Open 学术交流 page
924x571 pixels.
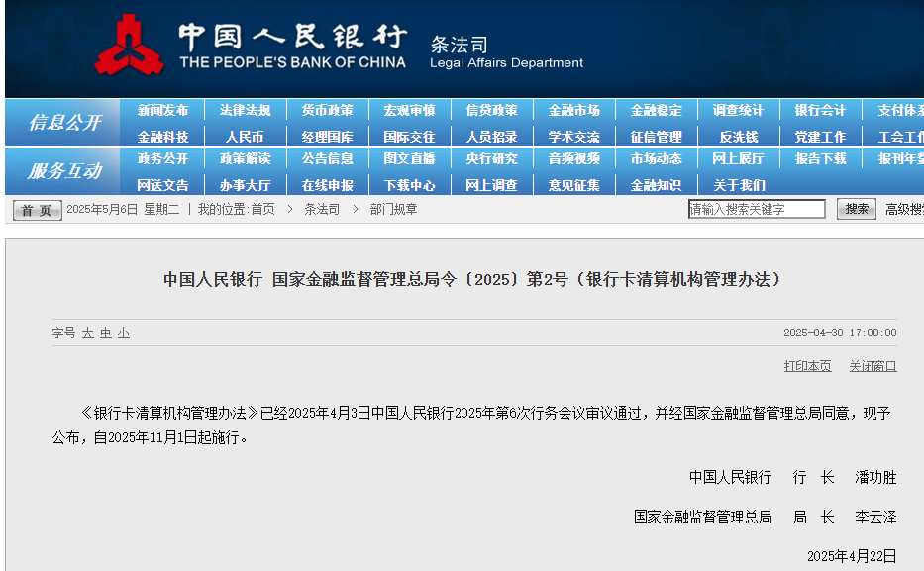574,137
